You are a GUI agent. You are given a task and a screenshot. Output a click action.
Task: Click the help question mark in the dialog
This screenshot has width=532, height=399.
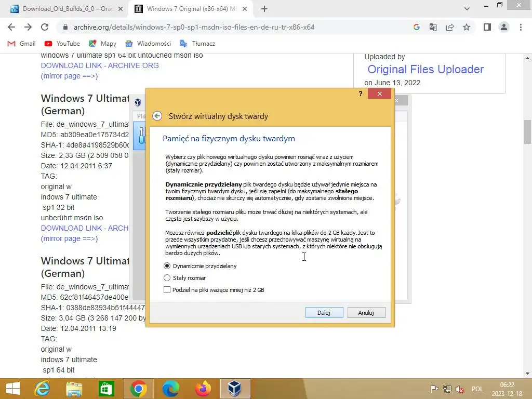point(361,94)
